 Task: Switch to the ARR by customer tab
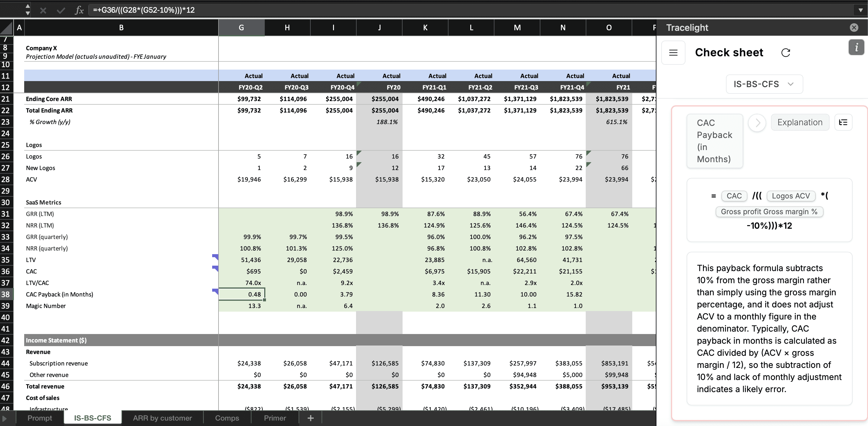162,418
